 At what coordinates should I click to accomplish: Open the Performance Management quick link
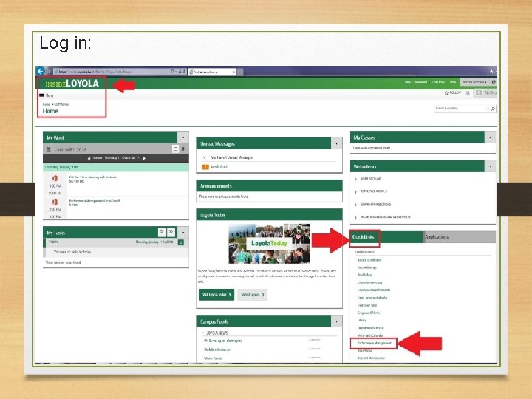pyautogui.click(x=374, y=343)
